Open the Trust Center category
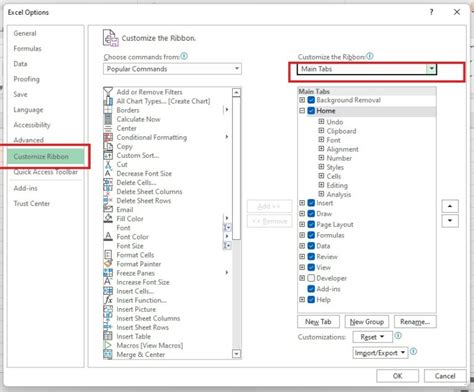474x392 pixels. tap(32, 203)
